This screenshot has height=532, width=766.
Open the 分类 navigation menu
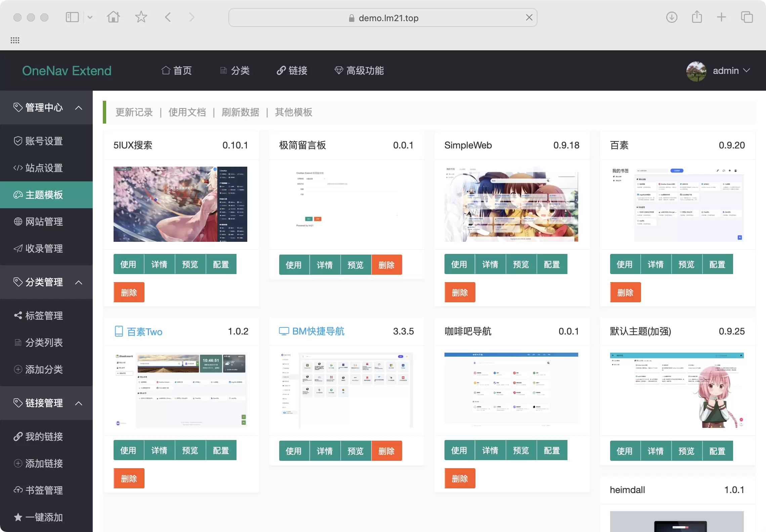236,71
